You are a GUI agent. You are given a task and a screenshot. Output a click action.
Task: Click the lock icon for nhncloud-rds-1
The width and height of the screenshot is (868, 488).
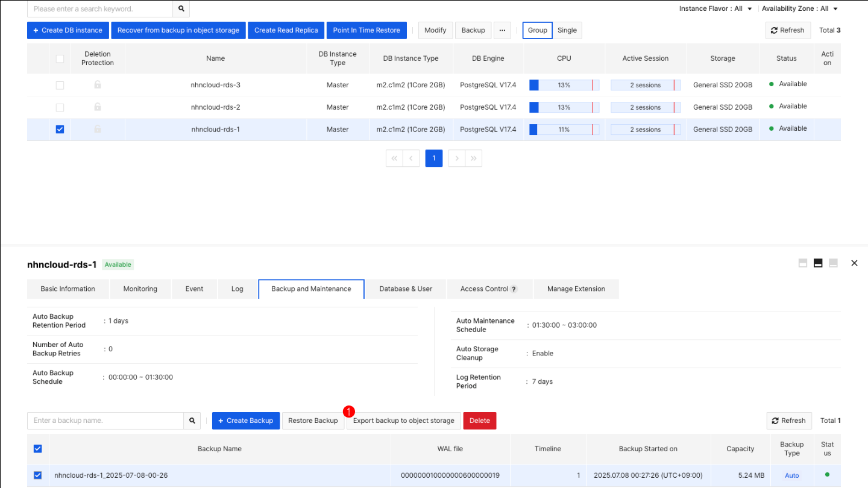98,130
